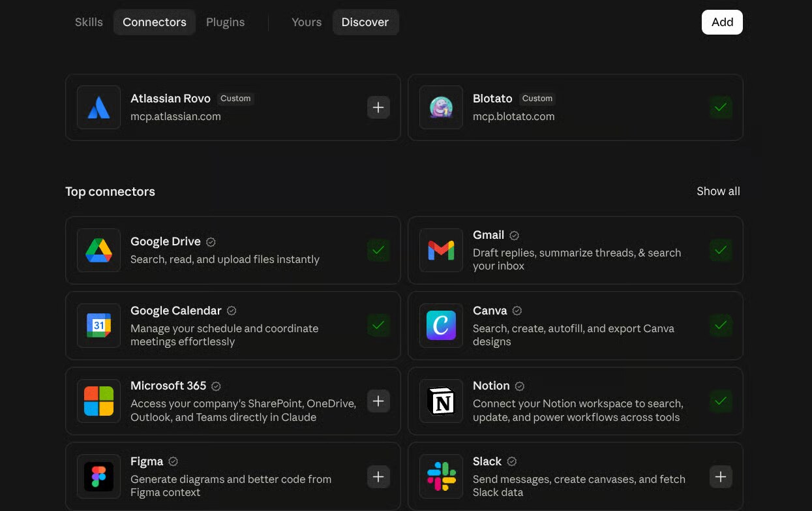The image size is (812, 511).
Task: Click the Notion logo icon
Action: point(441,401)
